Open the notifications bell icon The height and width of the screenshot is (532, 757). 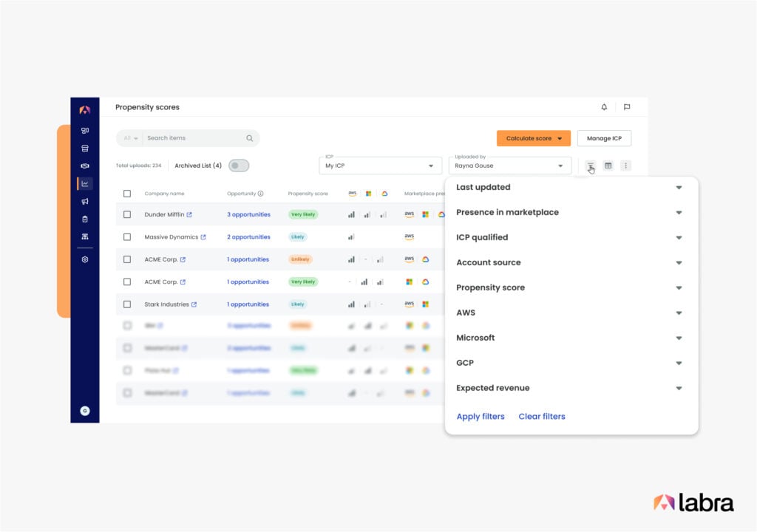(604, 107)
